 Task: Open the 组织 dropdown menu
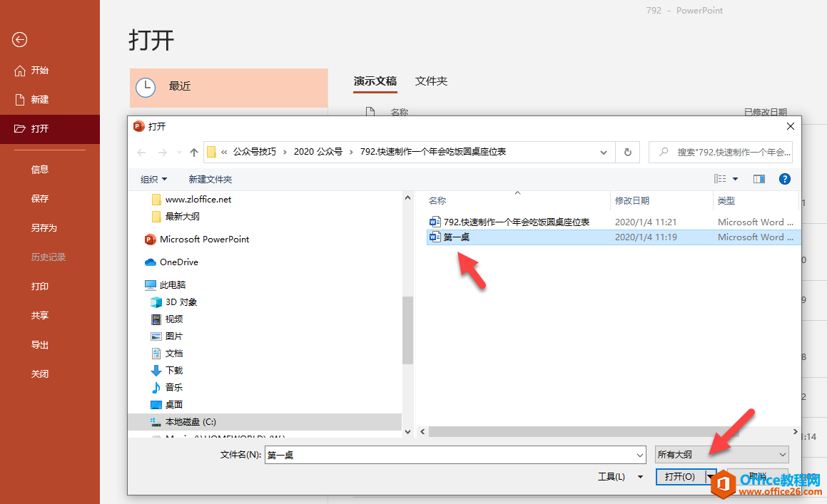[153, 179]
